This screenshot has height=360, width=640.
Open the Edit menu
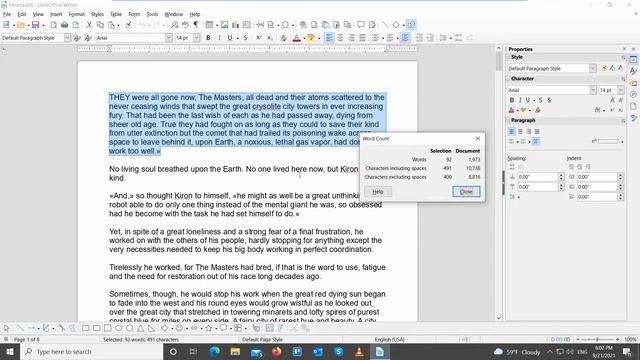point(22,14)
